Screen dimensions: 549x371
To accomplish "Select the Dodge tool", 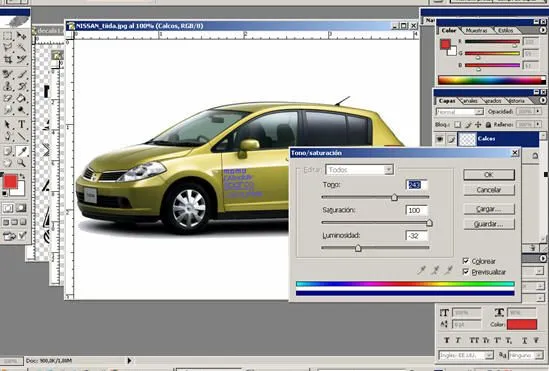I will point(21,110).
